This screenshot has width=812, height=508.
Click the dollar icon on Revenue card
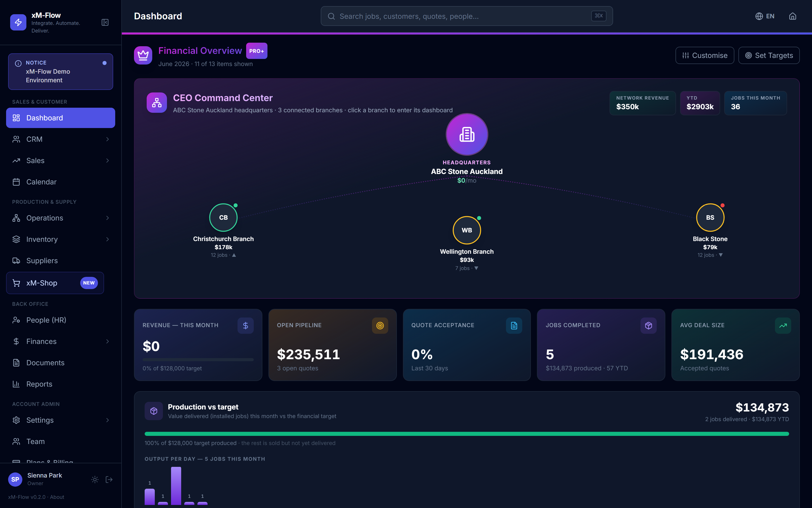246,326
